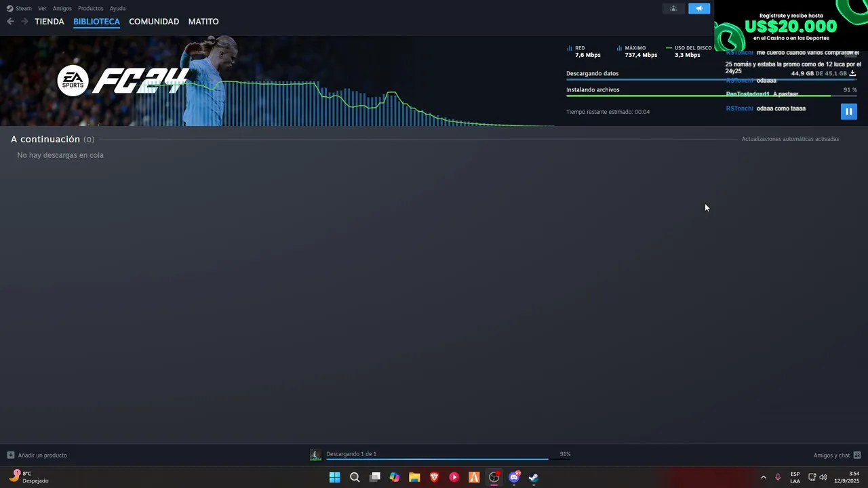The height and width of the screenshot is (488, 868).
Task: Open File Explorer from the taskbar
Action: coord(414,477)
